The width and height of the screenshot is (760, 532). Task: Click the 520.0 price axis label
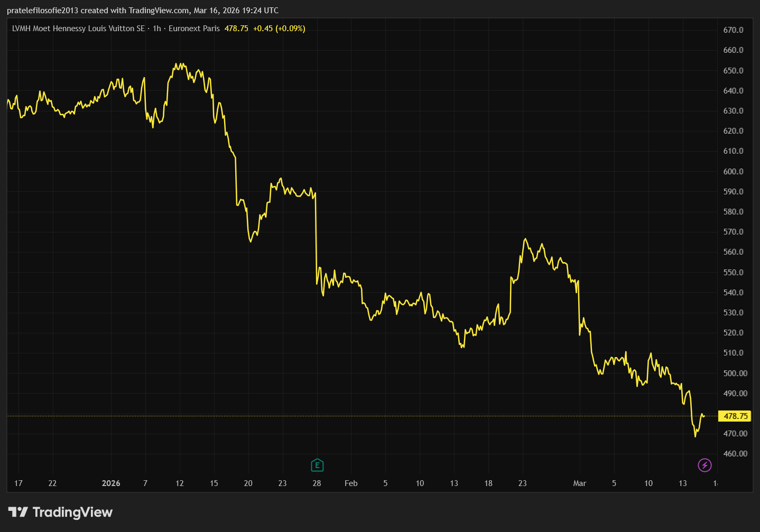[x=733, y=333]
